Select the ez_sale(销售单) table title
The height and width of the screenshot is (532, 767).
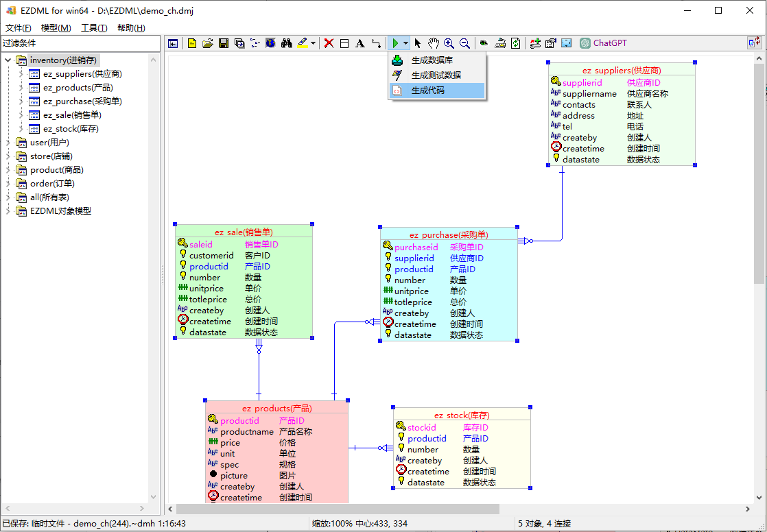[x=244, y=232]
